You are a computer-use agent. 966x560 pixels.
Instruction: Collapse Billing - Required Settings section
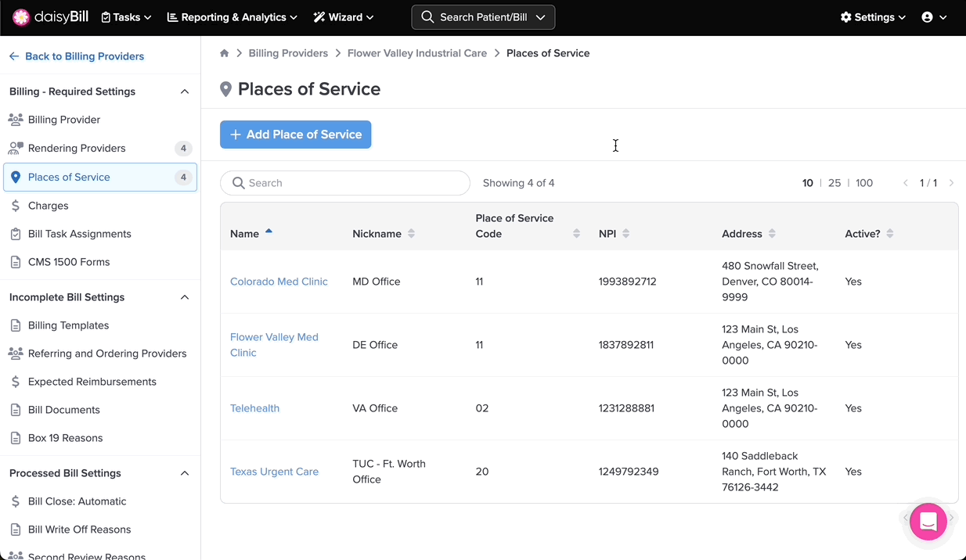click(185, 92)
